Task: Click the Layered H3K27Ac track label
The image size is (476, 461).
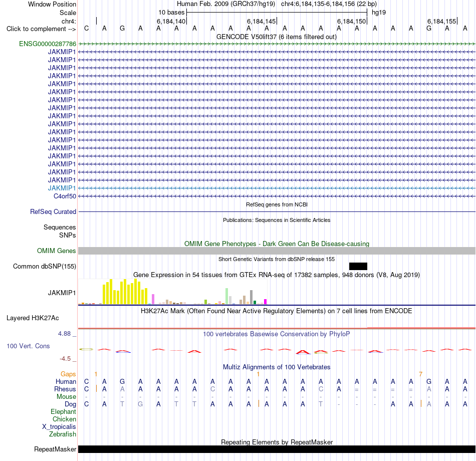Action: coord(33,318)
